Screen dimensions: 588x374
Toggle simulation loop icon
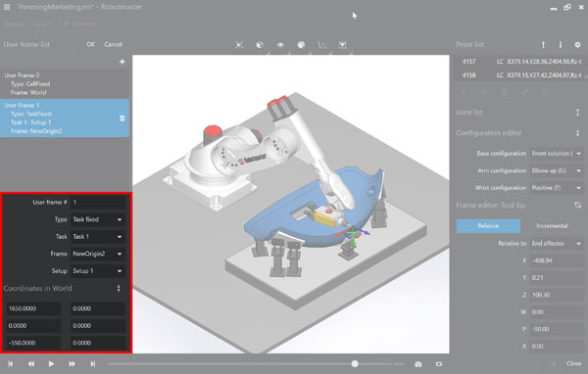[439, 364]
